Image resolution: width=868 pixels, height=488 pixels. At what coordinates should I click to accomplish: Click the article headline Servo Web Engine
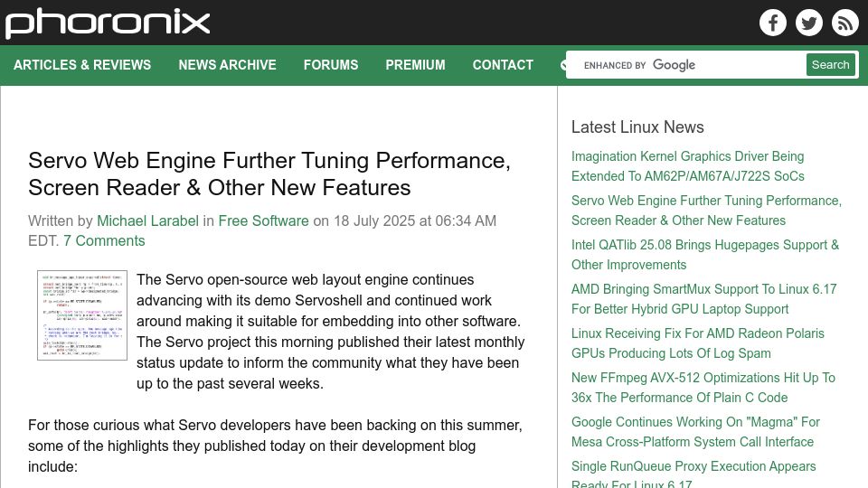(x=269, y=174)
